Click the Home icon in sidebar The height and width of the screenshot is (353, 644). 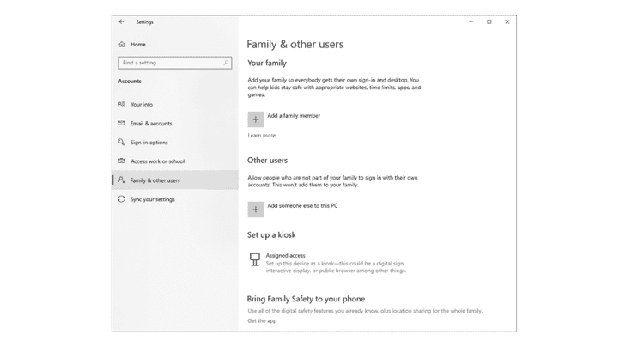[122, 45]
